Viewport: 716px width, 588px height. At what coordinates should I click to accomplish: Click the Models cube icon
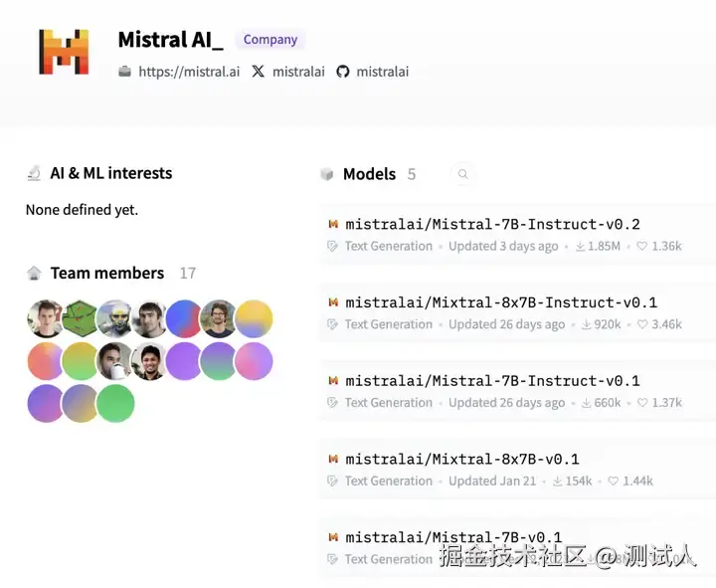tap(327, 174)
